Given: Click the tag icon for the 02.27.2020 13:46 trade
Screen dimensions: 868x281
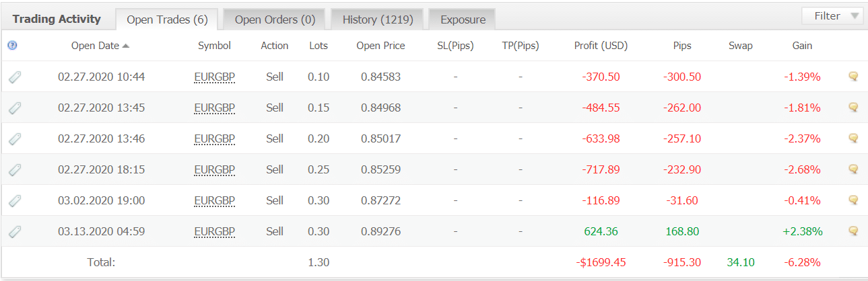Looking at the screenshot, I should coord(15,139).
